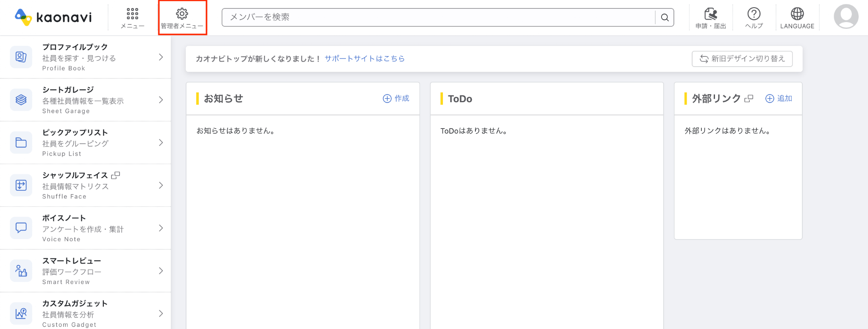
Task: Click the Sheet Garage layers icon
Action: [21, 100]
